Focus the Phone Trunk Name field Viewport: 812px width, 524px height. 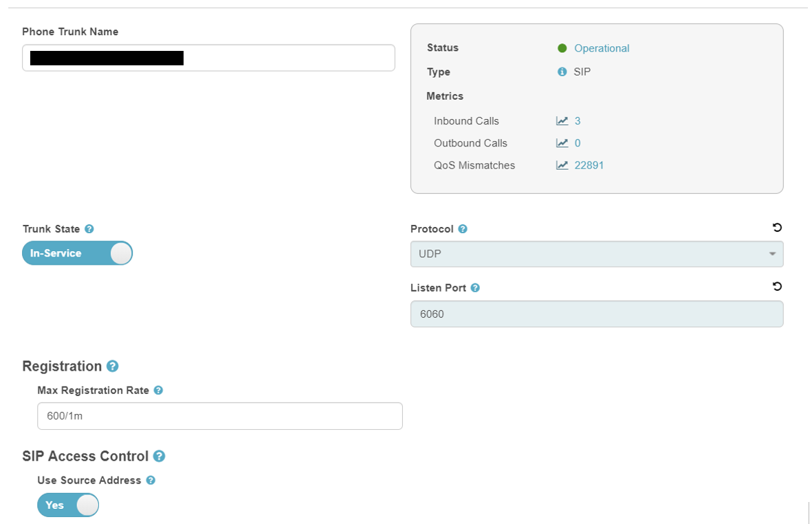pos(209,58)
